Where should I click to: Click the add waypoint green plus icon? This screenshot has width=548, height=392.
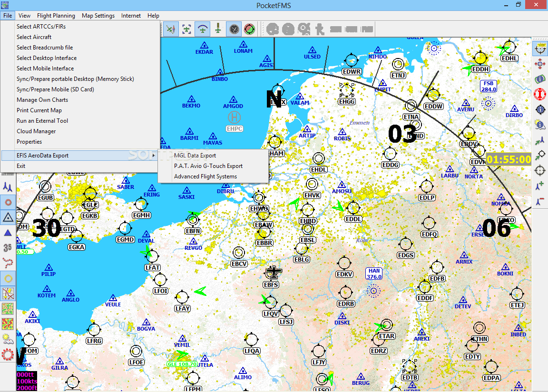click(x=540, y=186)
